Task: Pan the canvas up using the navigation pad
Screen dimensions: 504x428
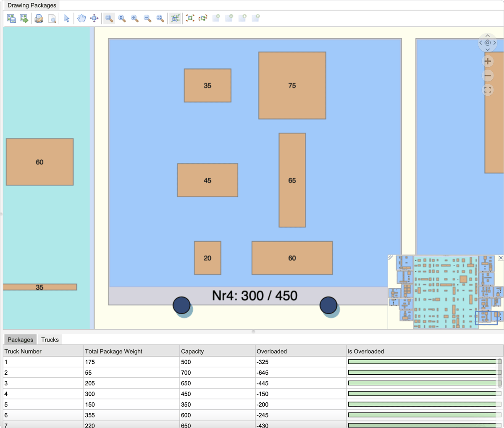Action: click(x=488, y=36)
